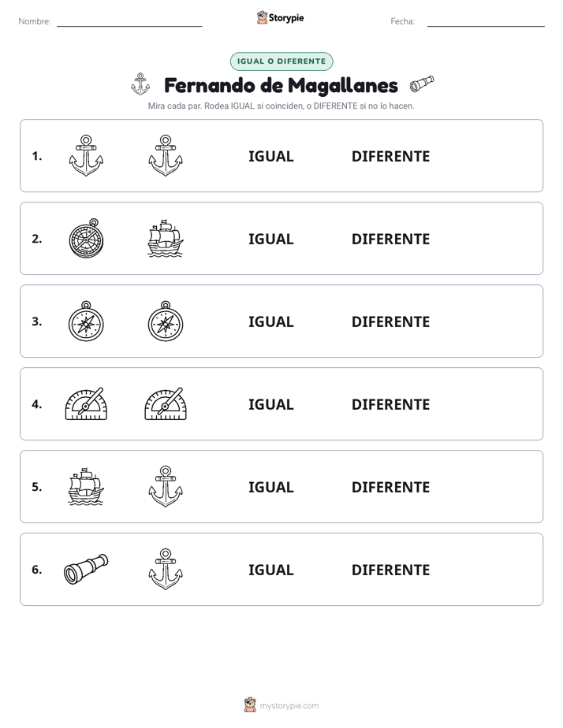Choose DIFERENTE for row 2
This screenshot has height=728, width=563.
pyautogui.click(x=390, y=239)
